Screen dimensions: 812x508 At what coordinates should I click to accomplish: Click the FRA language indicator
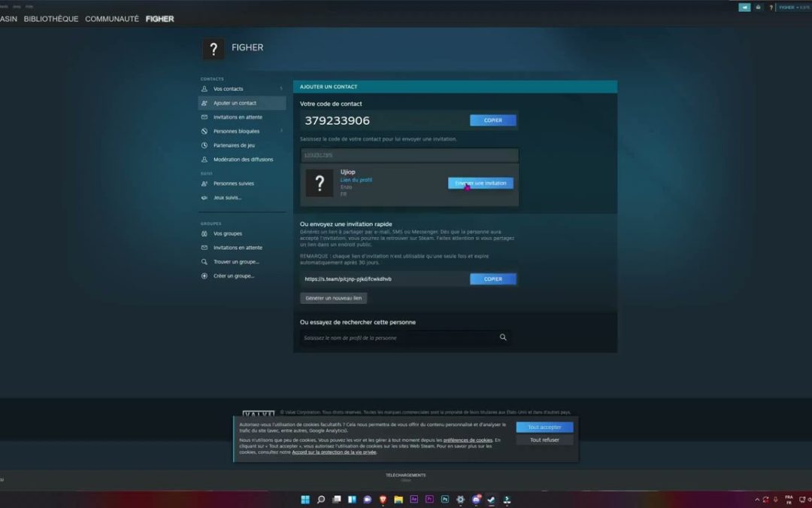[x=789, y=500]
